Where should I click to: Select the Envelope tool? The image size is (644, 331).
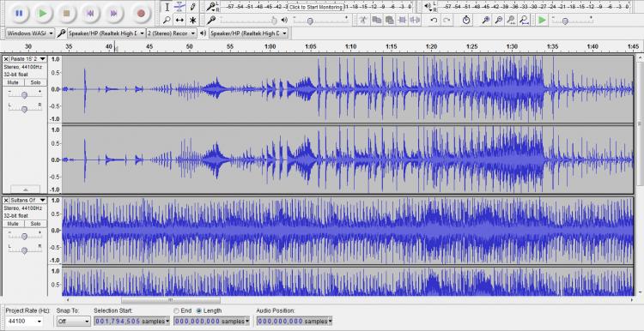coord(179,7)
